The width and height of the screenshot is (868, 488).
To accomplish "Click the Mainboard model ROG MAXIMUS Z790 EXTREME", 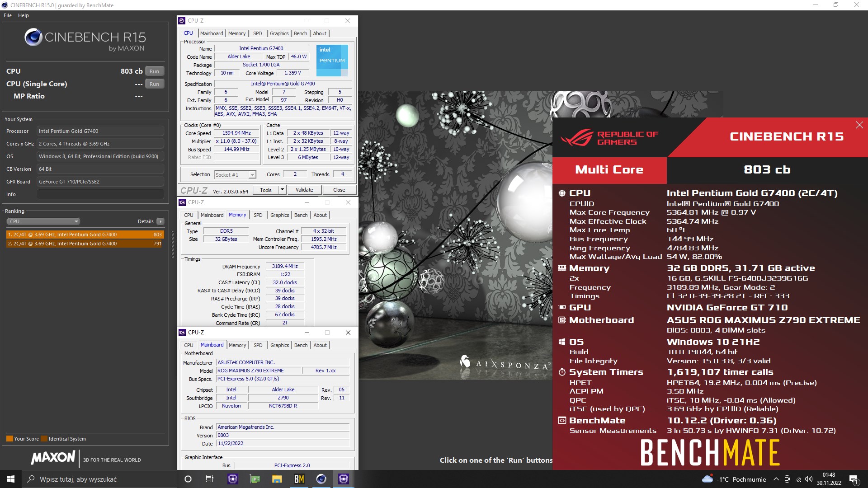I will [258, 371].
